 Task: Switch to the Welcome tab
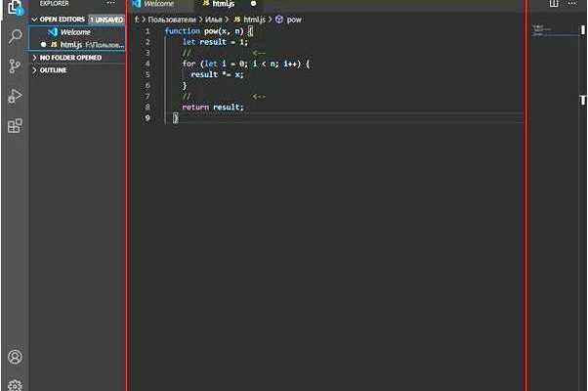[x=154, y=4]
